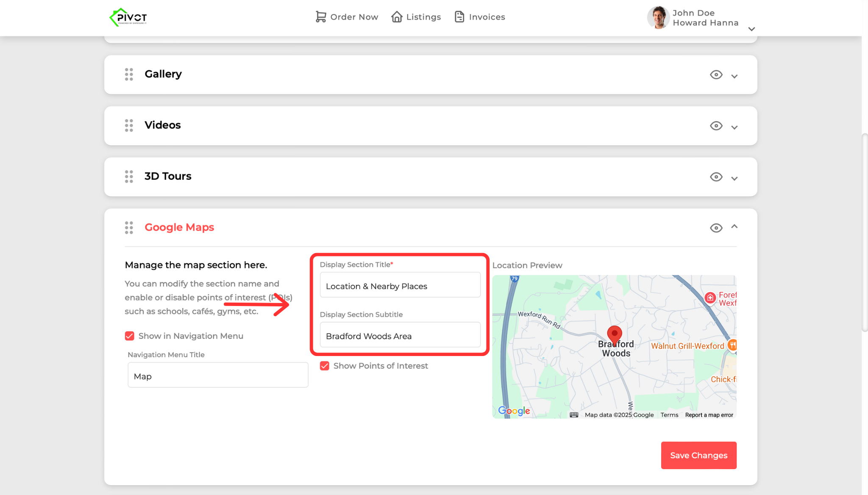This screenshot has height=495, width=868.
Task: Click the Display Section Subtitle field
Action: pos(400,336)
